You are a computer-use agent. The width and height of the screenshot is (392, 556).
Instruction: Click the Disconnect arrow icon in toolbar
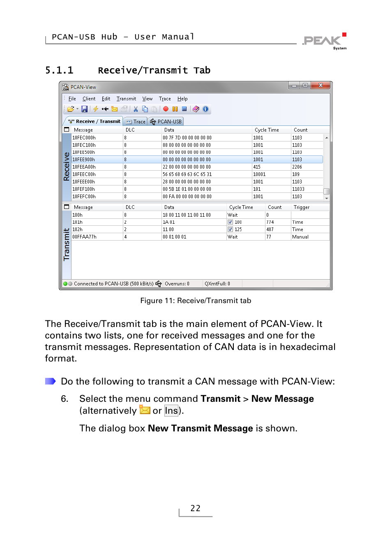point(105,109)
